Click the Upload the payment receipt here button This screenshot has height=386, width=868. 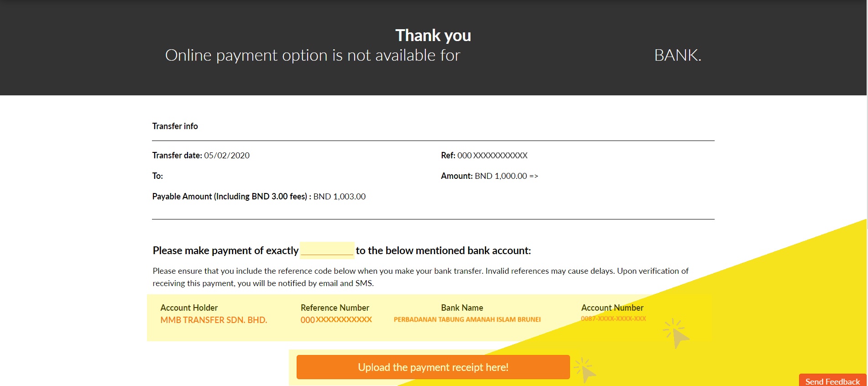coord(433,367)
